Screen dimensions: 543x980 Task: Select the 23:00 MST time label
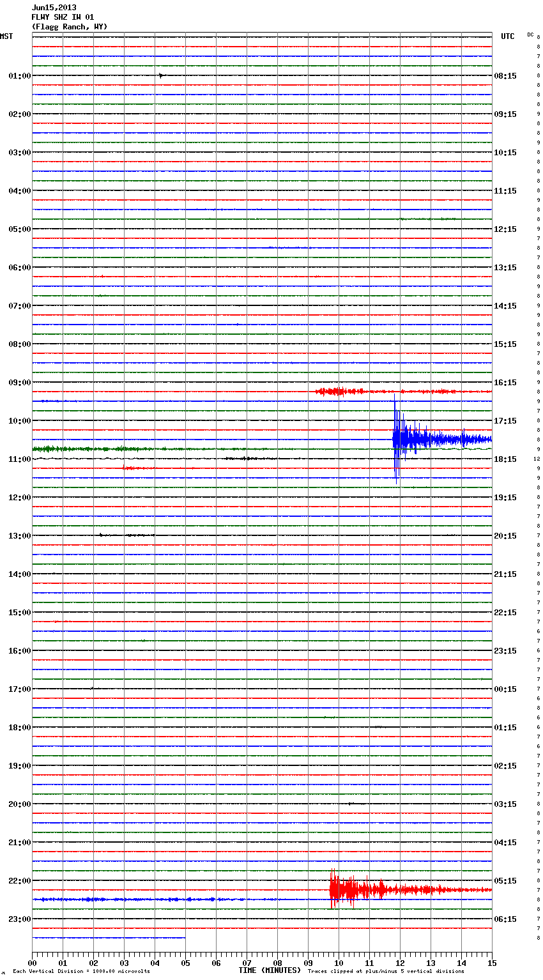tap(19, 919)
